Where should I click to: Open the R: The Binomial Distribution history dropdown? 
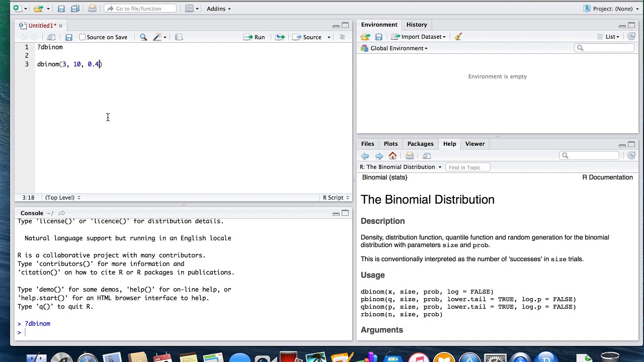pos(400,167)
